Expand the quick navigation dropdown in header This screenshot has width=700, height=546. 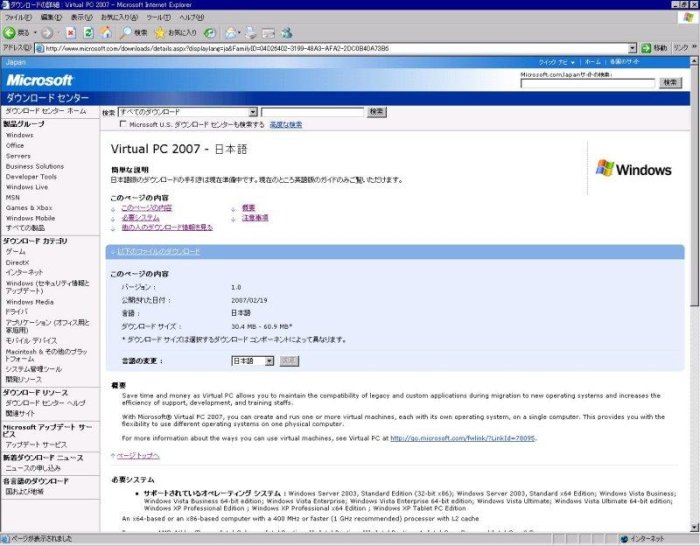[x=557, y=63]
